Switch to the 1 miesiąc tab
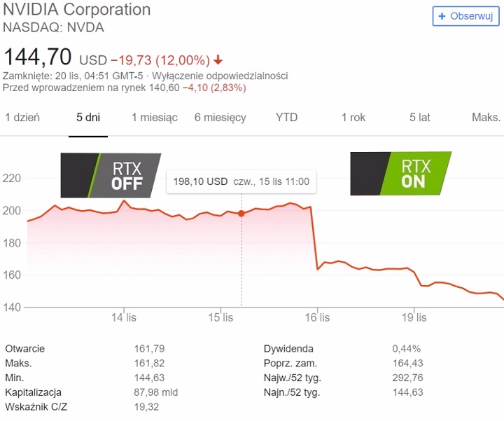 coord(154,117)
